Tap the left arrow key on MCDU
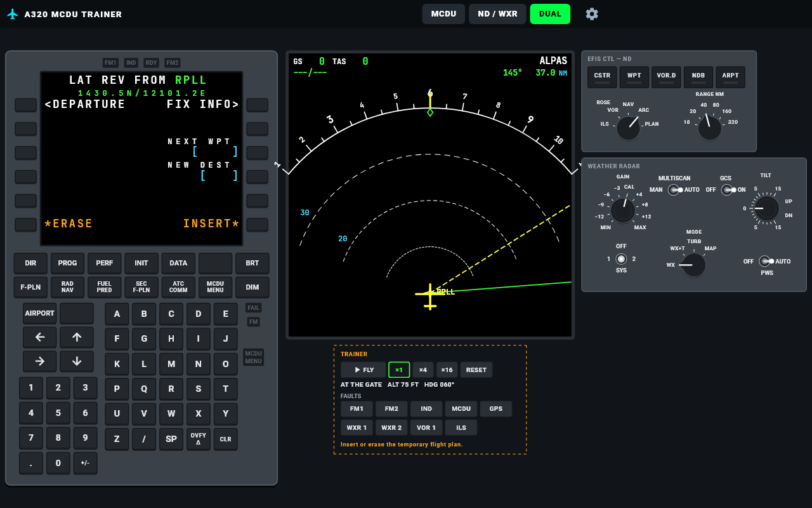 pyautogui.click(x=40, y=337)
